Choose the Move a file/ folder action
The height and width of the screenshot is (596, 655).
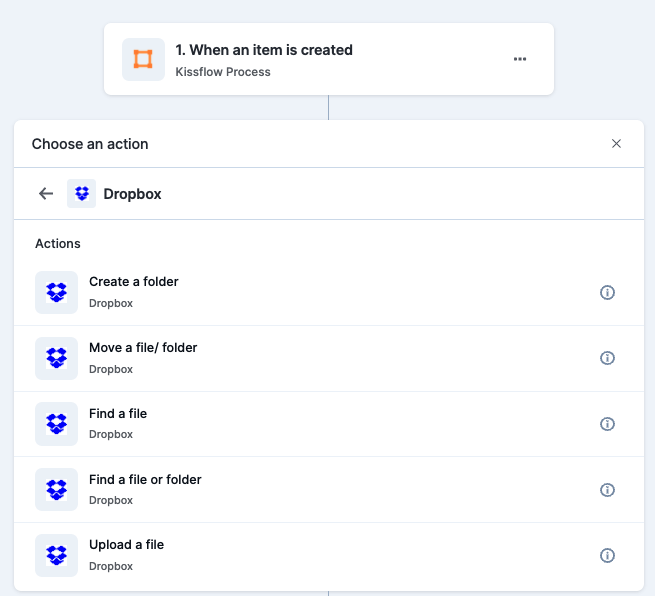click(143, 348)
